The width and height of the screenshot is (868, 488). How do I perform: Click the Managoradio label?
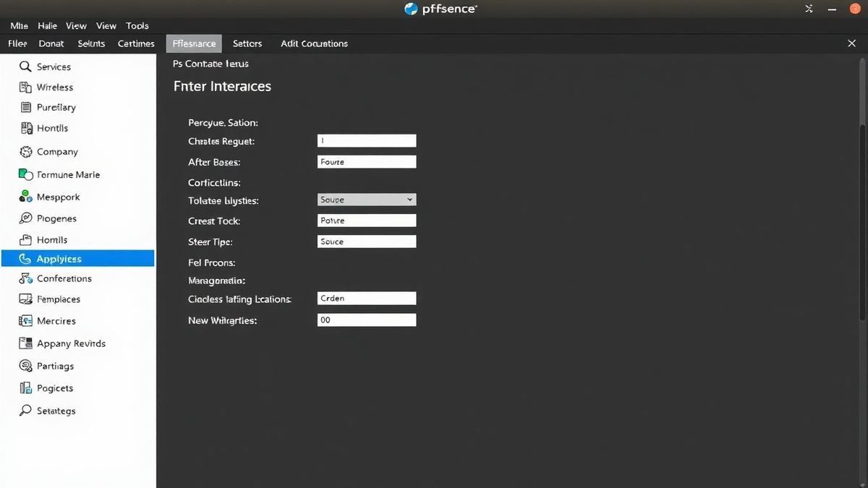pyautogui.click(x=216, y=280)
